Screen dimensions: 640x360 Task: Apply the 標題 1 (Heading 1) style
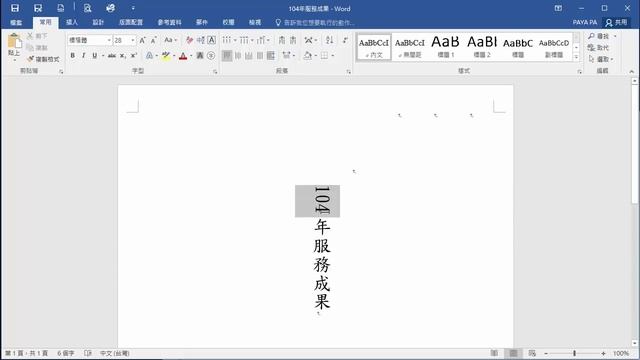(446, 47)
